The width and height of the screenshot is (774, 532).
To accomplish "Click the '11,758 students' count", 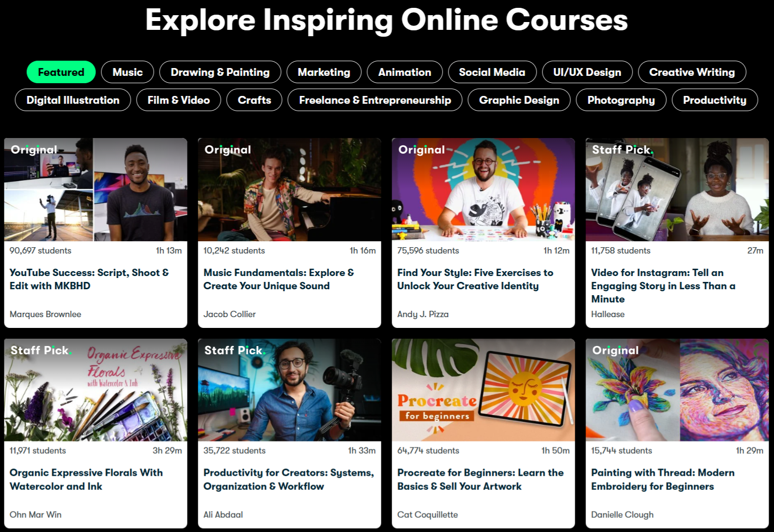I will tap(621, 251).
